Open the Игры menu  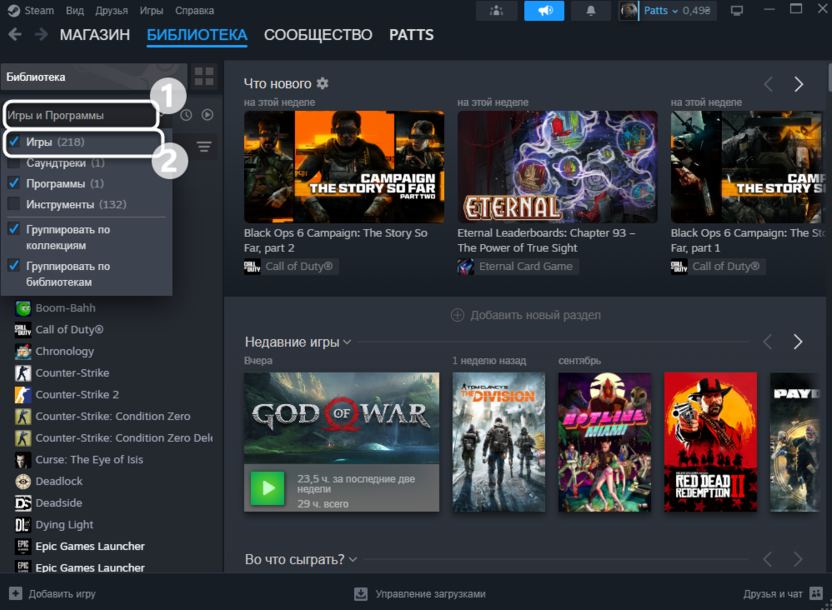(151, 11)
